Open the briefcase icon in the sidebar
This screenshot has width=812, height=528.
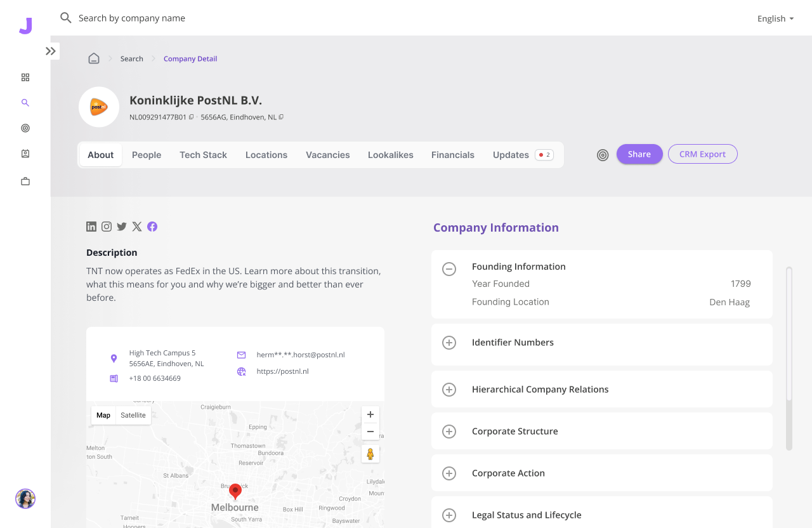click(25, 181)
